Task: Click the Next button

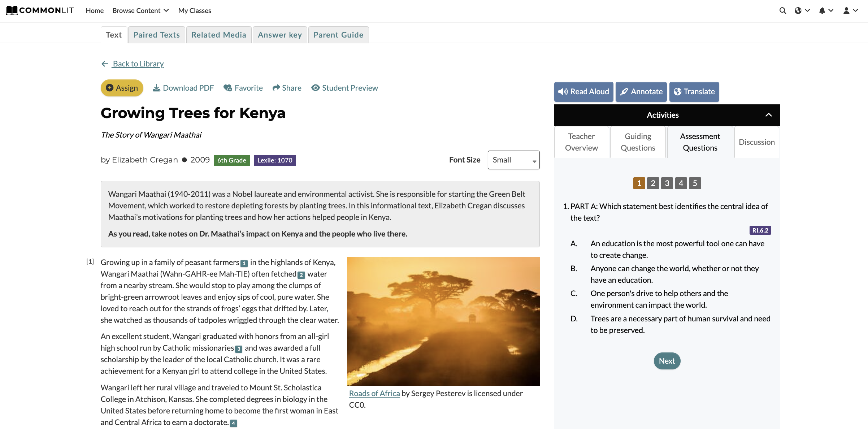Action: point(667,361)
